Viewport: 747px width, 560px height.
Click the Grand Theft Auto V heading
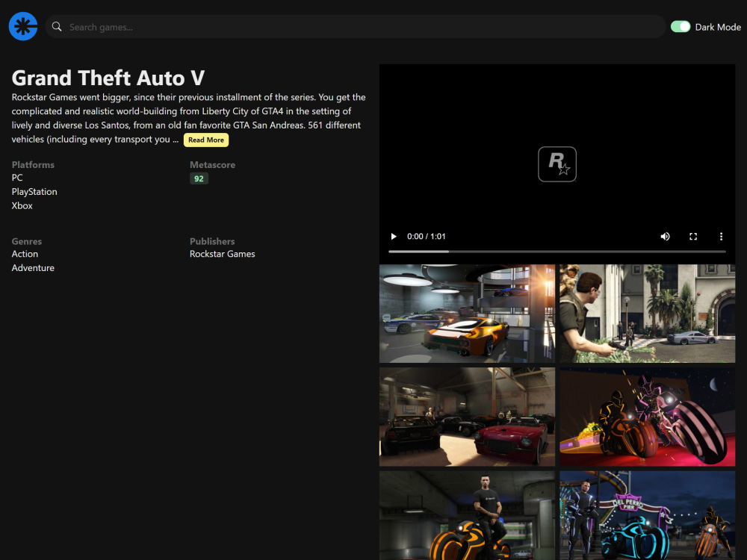(108, 78)
